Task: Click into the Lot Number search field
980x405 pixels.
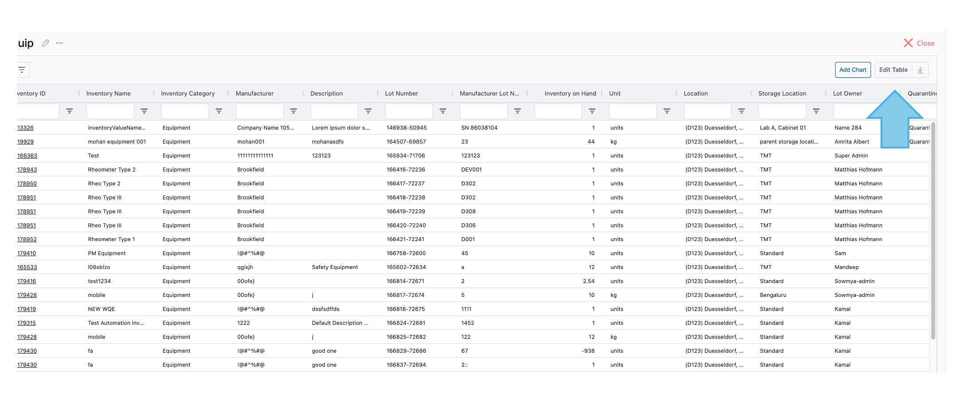Action: point(408,111)
